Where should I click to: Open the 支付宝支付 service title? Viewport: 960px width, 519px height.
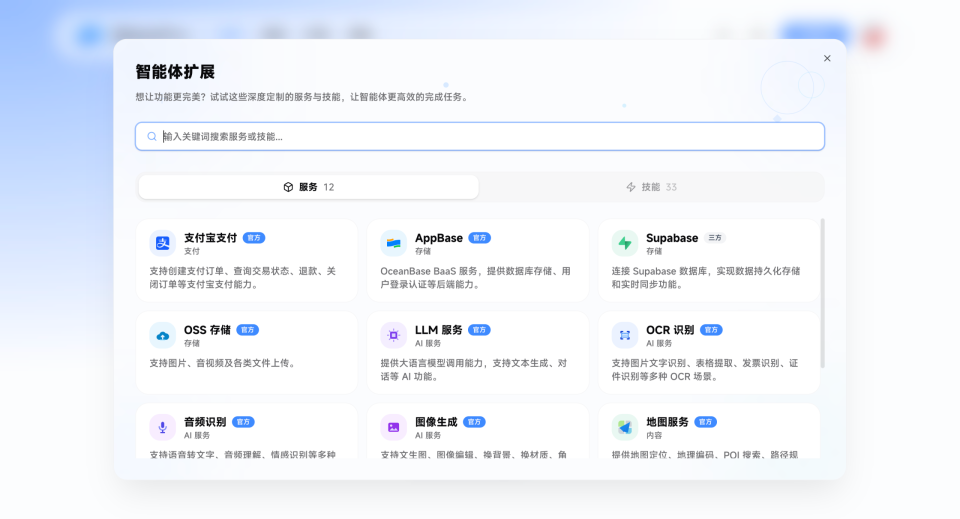[210, 237]
